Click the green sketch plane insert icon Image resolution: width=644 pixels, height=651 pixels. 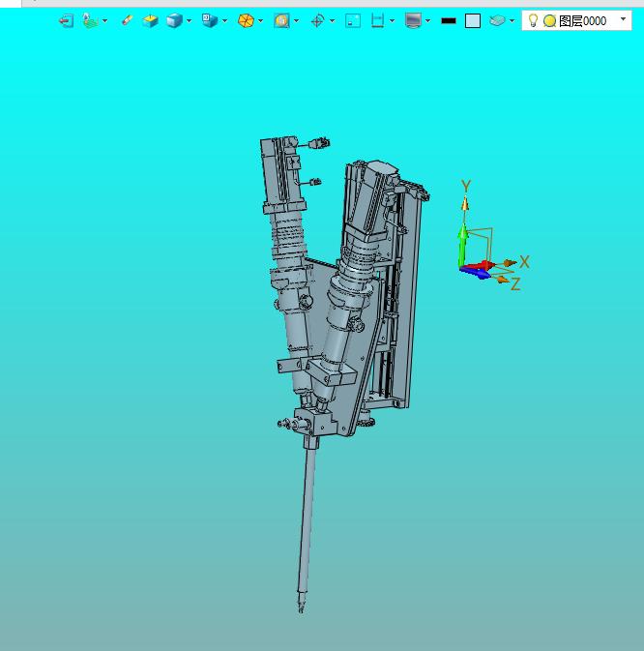coord(90,20)
